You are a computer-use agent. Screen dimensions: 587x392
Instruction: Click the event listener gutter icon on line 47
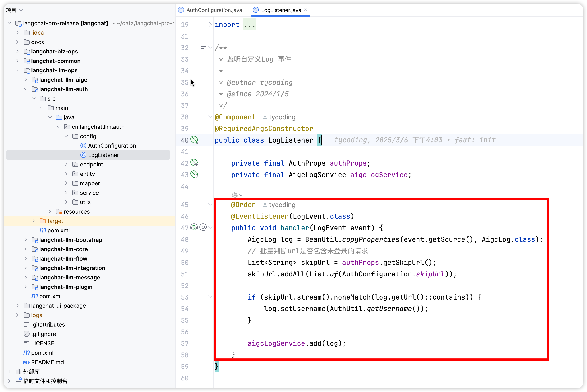(x=194, y=227)
